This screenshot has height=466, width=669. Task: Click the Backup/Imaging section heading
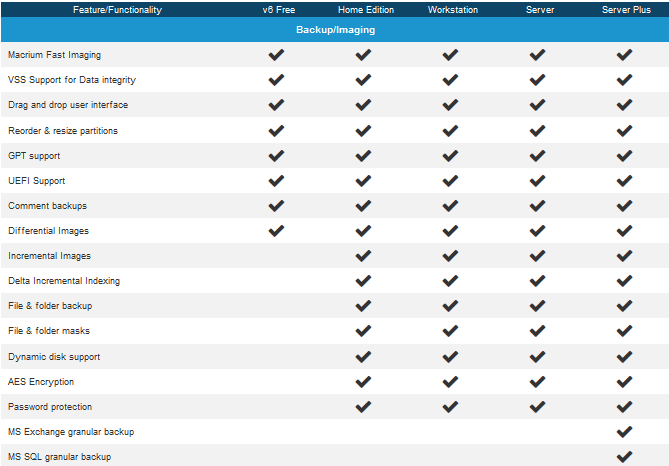(336, 30)
